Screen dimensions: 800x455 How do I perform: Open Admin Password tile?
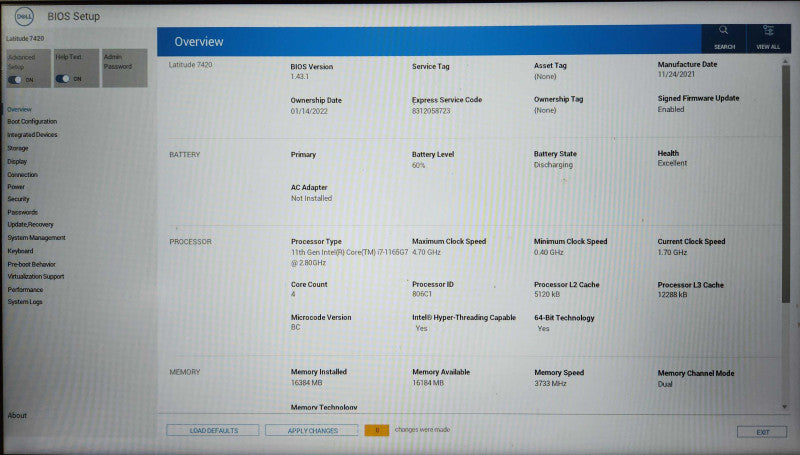124,68
